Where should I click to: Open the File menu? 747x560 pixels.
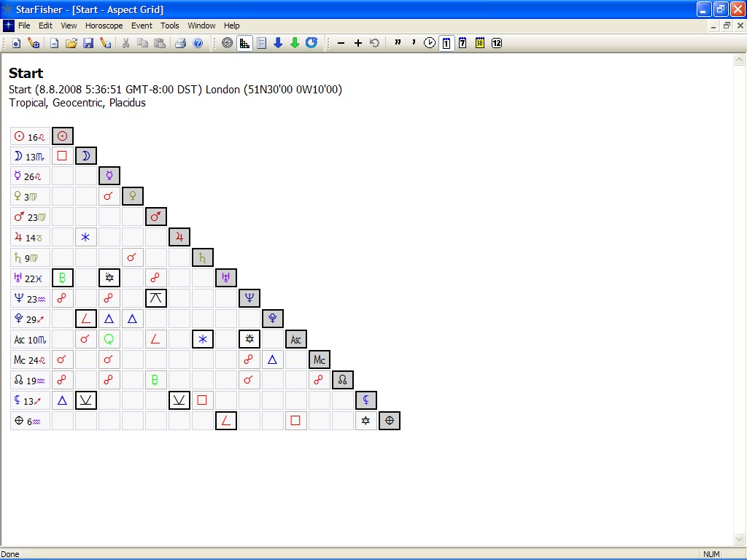pyautogui.click(x=24, y=26)
